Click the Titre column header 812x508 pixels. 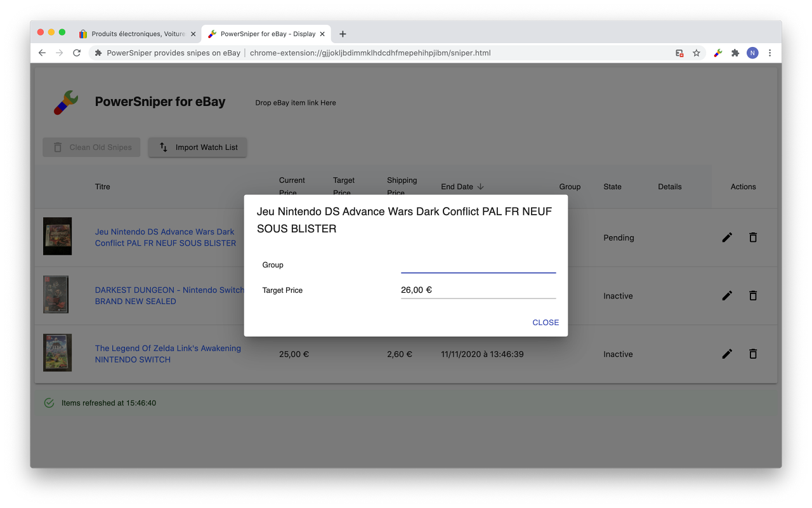103,187
